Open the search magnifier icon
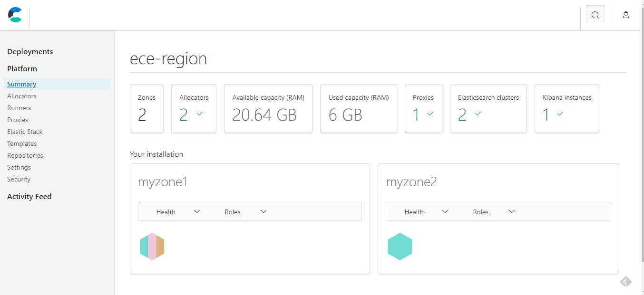The image size is (644, 295). 595,15
